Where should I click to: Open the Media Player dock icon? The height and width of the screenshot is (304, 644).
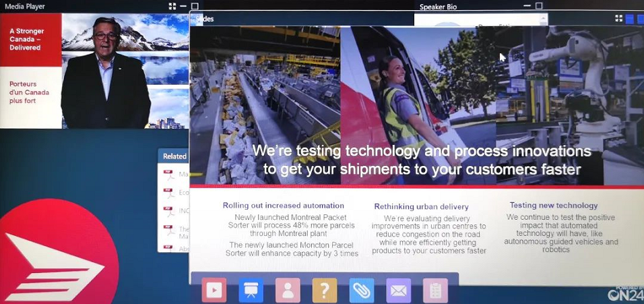click(x=214, y=291)
